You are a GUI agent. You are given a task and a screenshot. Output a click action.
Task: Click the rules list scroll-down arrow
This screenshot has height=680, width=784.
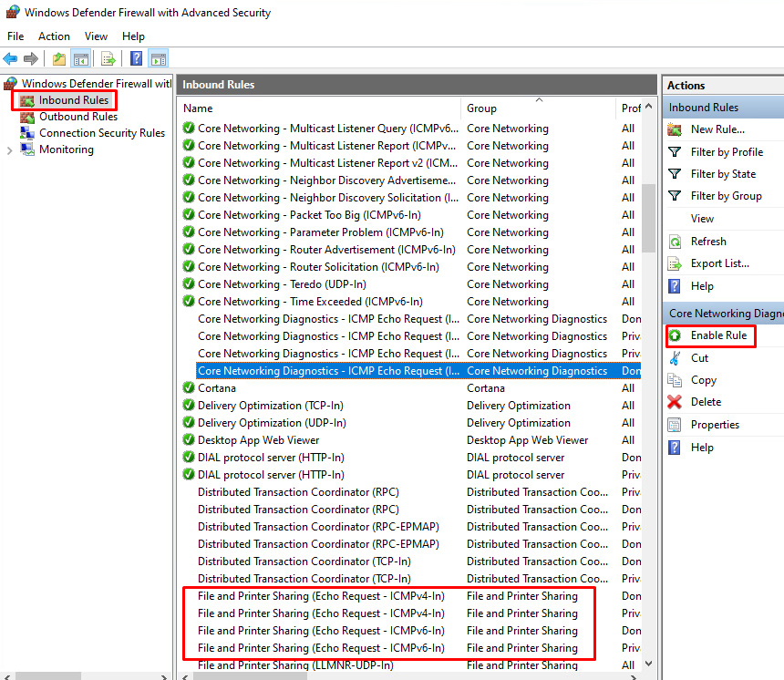649,664
